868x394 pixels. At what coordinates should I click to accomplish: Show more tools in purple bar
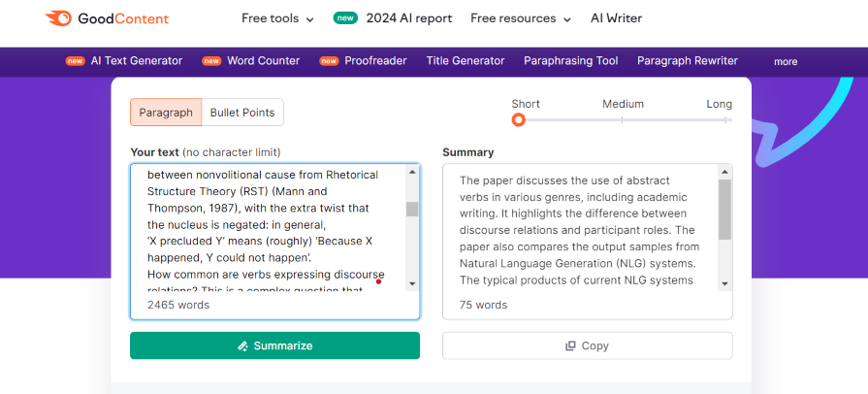pyautogui.click(x=785, y=62)
